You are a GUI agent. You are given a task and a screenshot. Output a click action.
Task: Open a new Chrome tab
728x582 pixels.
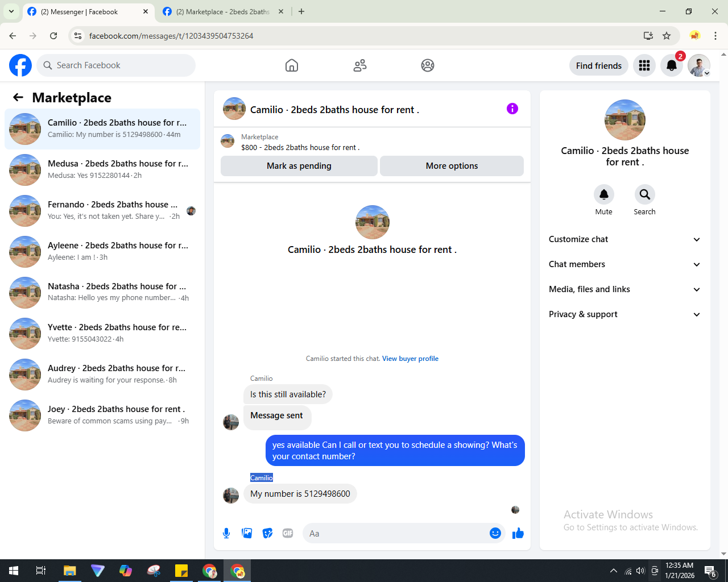click(301, 11)
